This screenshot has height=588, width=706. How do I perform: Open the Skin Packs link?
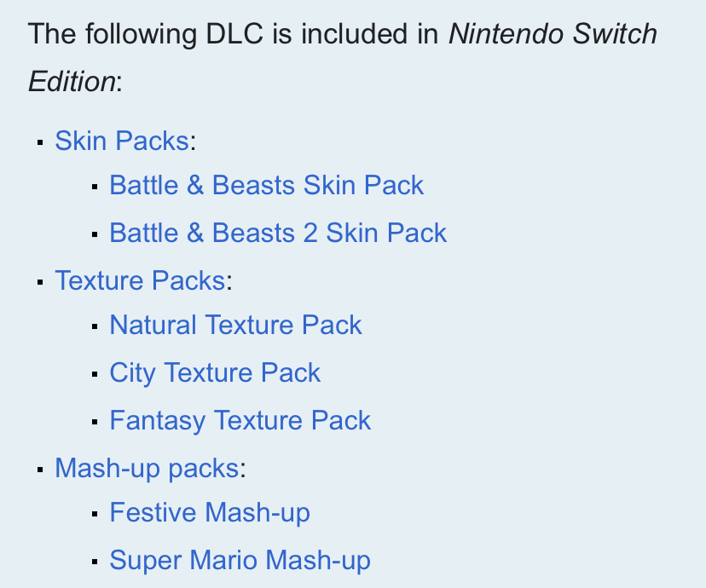point(121,141)
